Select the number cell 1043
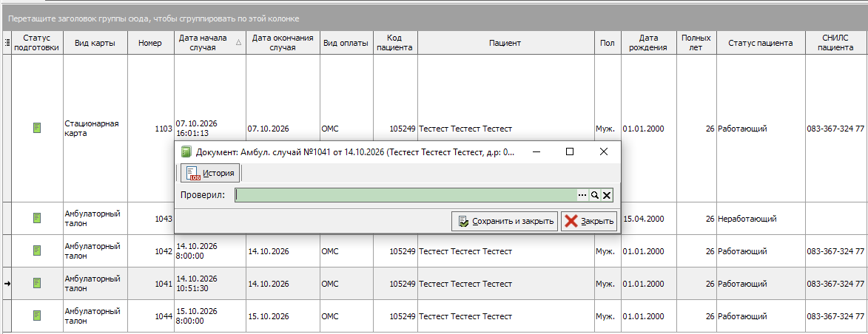The height and width of the screenshot is (334, 868). (x=150, y=219)
